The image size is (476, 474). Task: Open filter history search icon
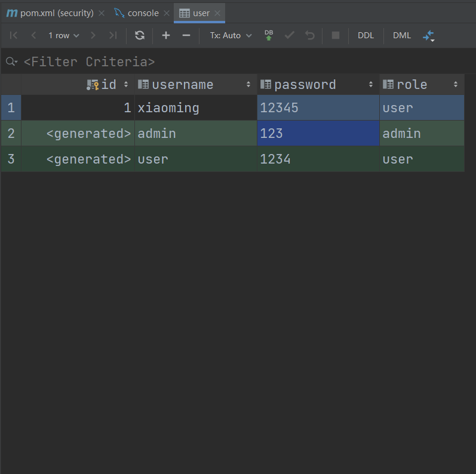pos(11,61)
